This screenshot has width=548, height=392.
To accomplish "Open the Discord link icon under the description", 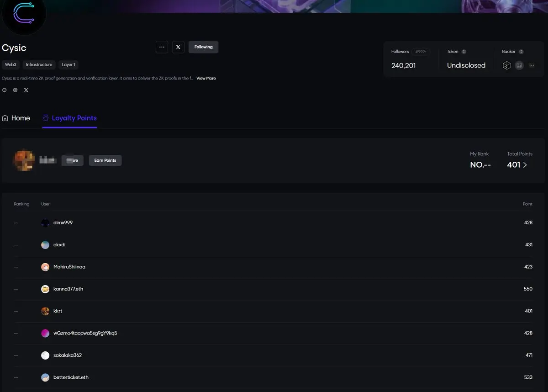I will 5,90.
